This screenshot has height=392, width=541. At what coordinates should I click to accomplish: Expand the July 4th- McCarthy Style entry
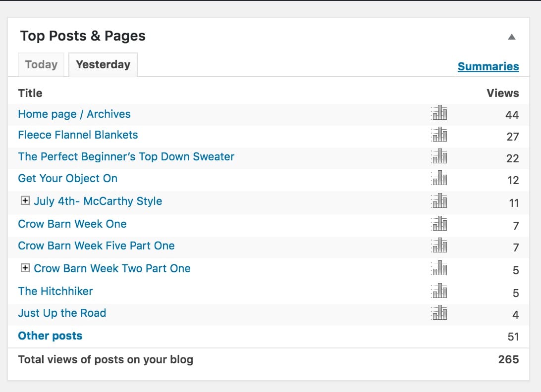pos(25,200)
